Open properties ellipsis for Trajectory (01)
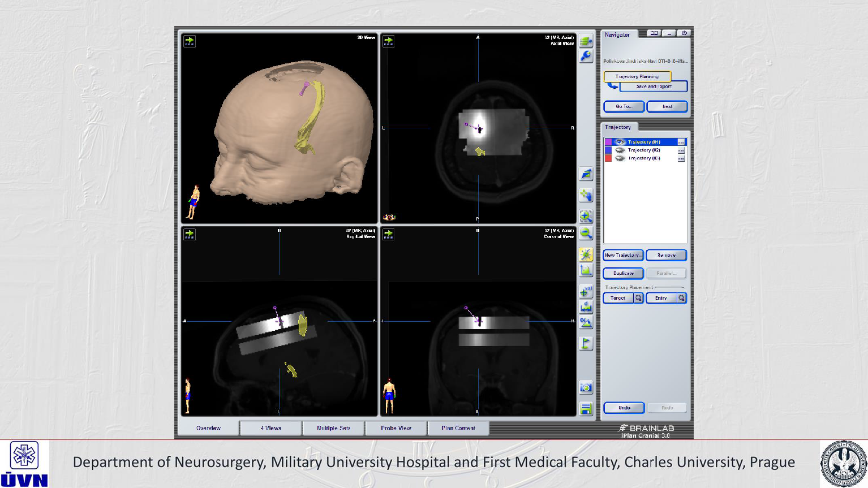868x488 pixels. point(681,142)
